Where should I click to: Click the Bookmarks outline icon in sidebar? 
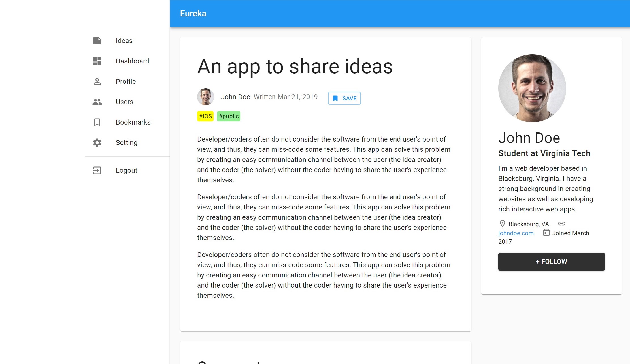[97, 122]
